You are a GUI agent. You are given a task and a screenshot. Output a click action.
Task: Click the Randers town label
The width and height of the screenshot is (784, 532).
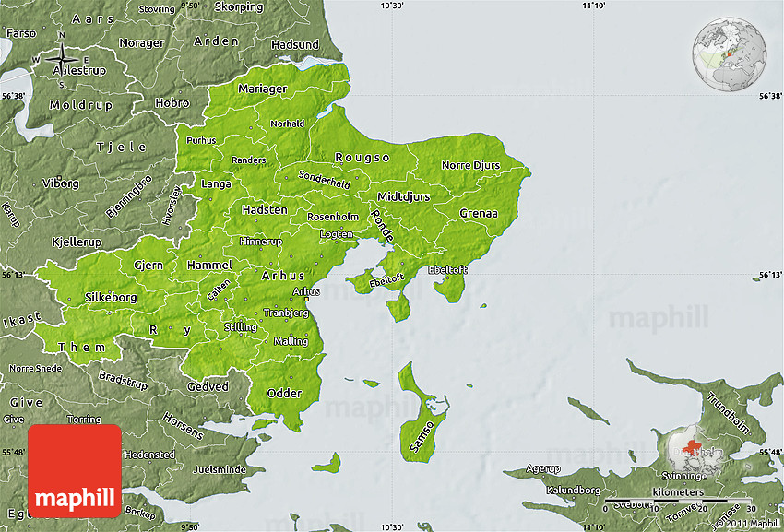click(248, 160)
